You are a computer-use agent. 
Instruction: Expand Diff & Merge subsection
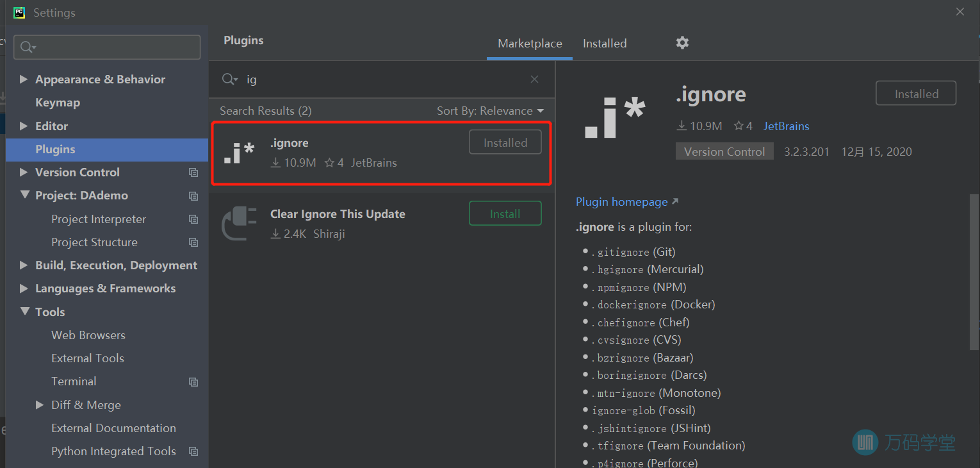click(40, 405)
